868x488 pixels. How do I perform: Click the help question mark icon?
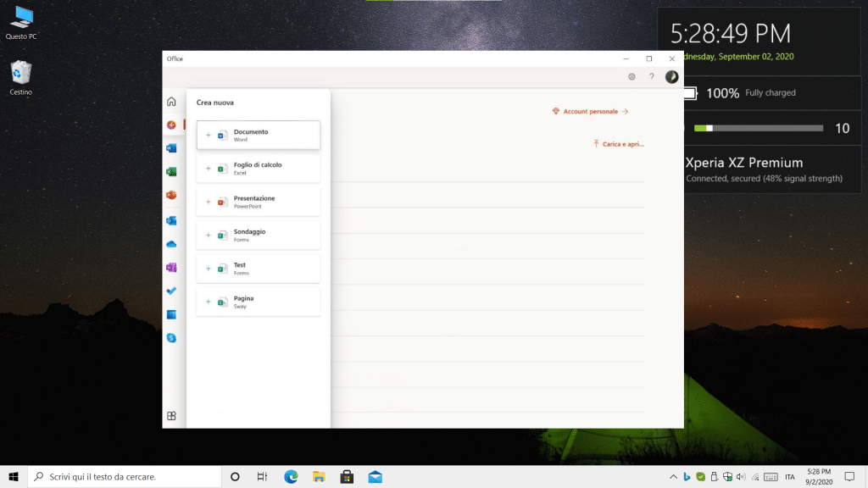click(651, 77)
